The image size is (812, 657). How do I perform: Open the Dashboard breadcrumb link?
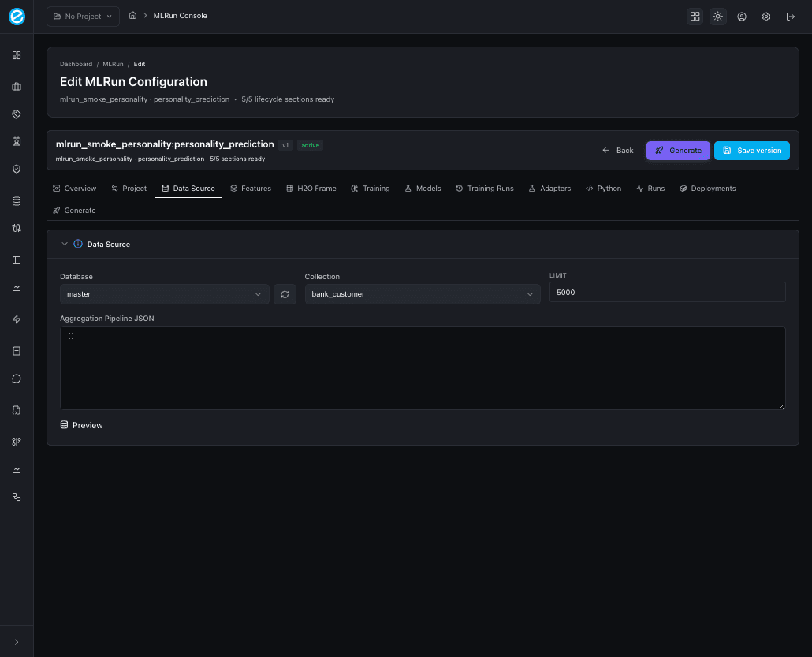(76, 64)
